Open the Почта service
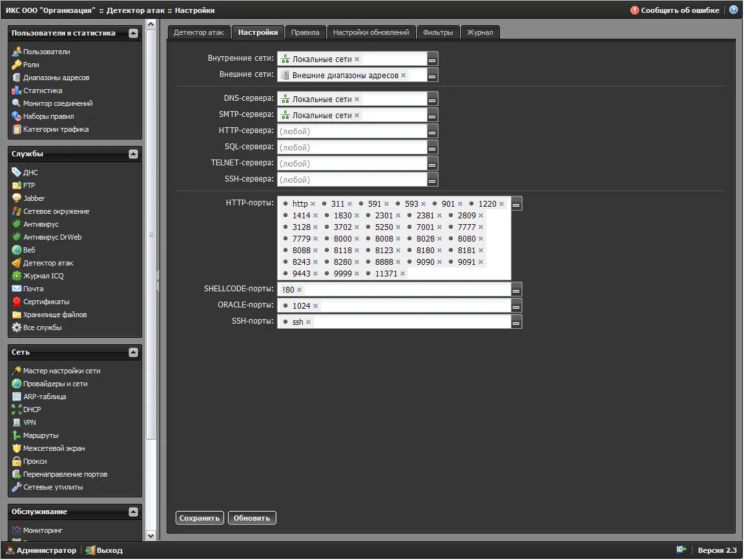This screenshot has height=560, width=744. coord(28,289)
